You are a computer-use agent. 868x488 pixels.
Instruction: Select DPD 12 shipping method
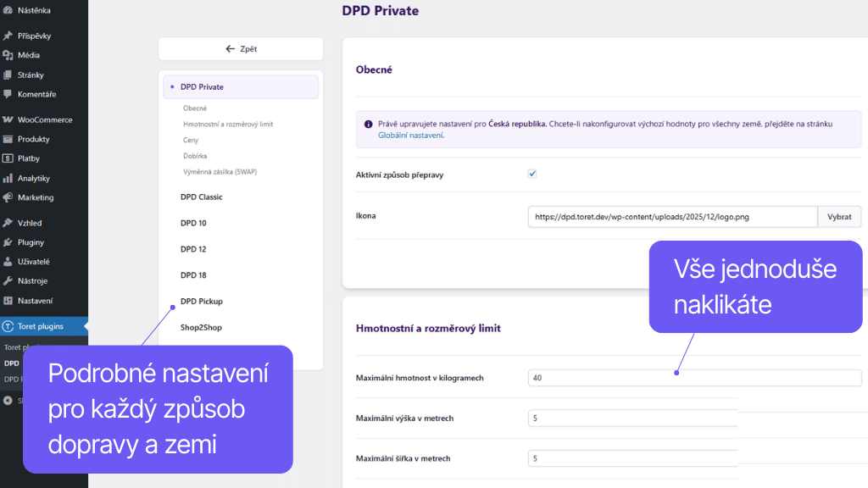click(193, 249)
